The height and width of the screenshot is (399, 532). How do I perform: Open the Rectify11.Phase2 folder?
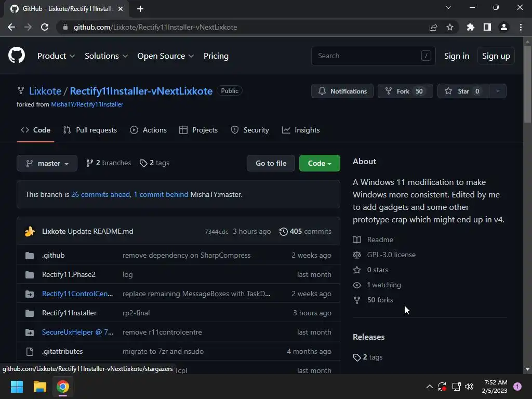click(x=69, y=274)
